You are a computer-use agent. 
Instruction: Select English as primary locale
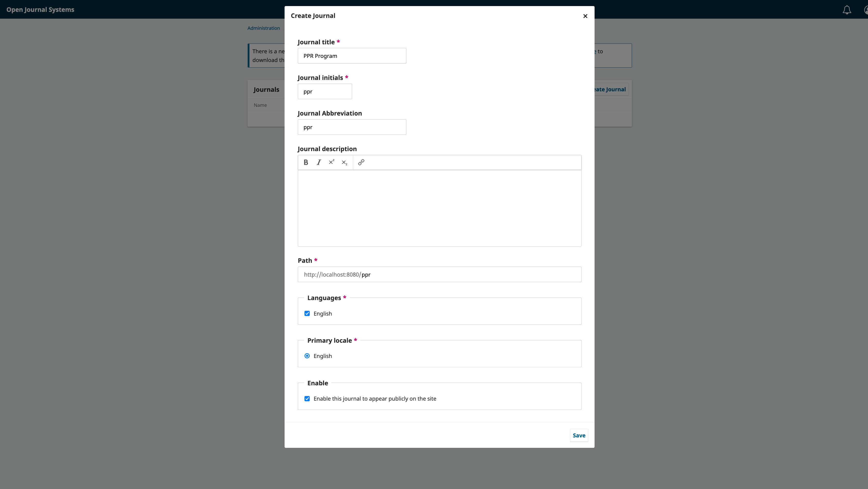(307, 356)
